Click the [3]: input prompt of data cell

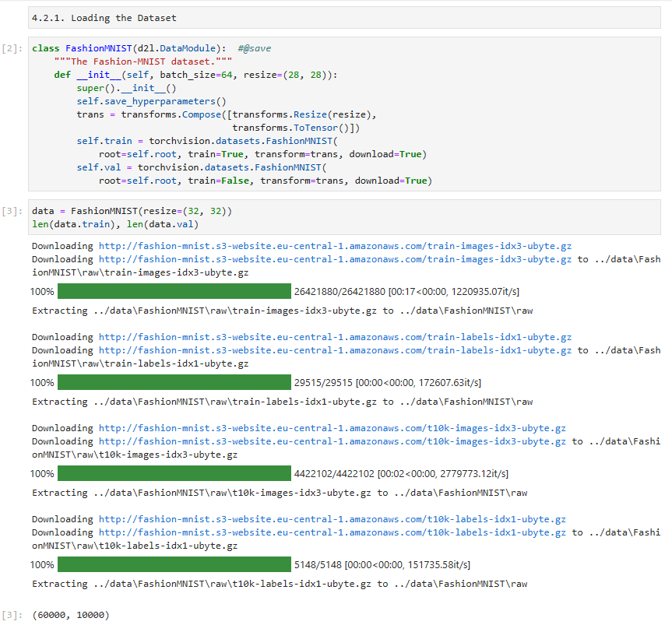pyautogui.click(x=12, y=211)
